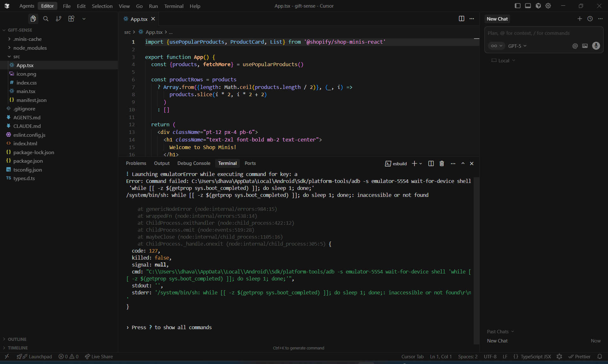
Task: Open new terminal profile dropdown arrow
Action: tap(421, 163)
